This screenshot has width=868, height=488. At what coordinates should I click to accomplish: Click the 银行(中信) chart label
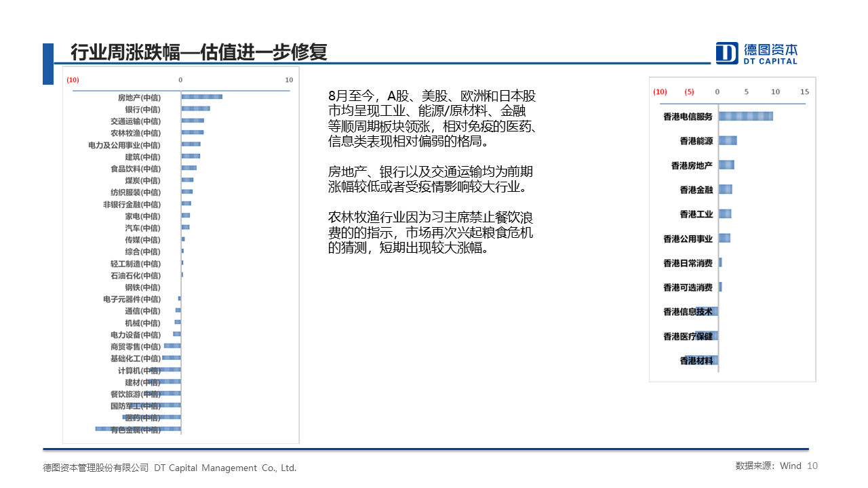pos(142,109)
